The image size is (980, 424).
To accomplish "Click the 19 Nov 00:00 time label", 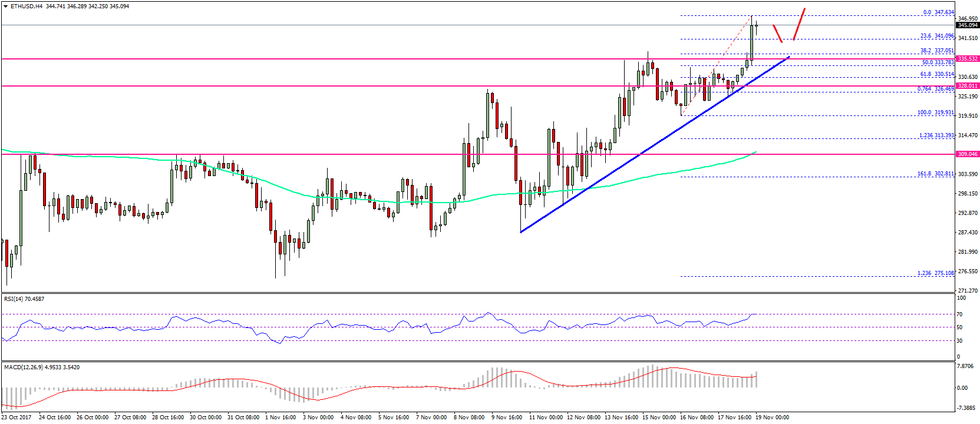I will [772, 417].
